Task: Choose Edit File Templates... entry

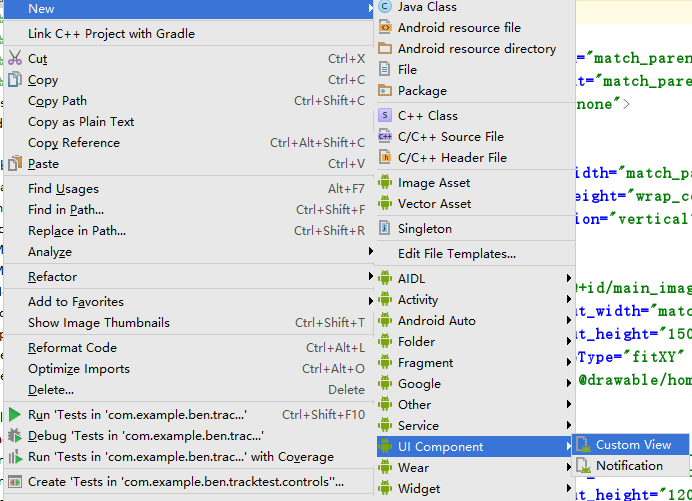Action: (x=456, y=254)
